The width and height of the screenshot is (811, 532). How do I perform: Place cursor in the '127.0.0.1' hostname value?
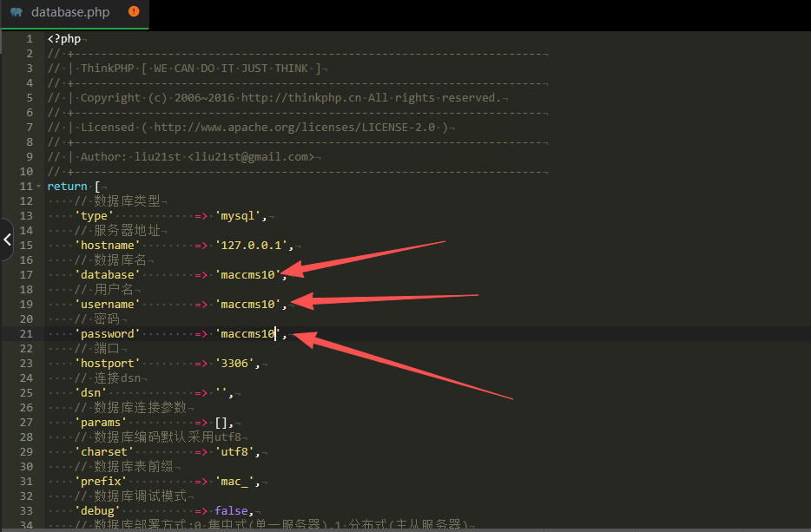[x=253, y=246]
